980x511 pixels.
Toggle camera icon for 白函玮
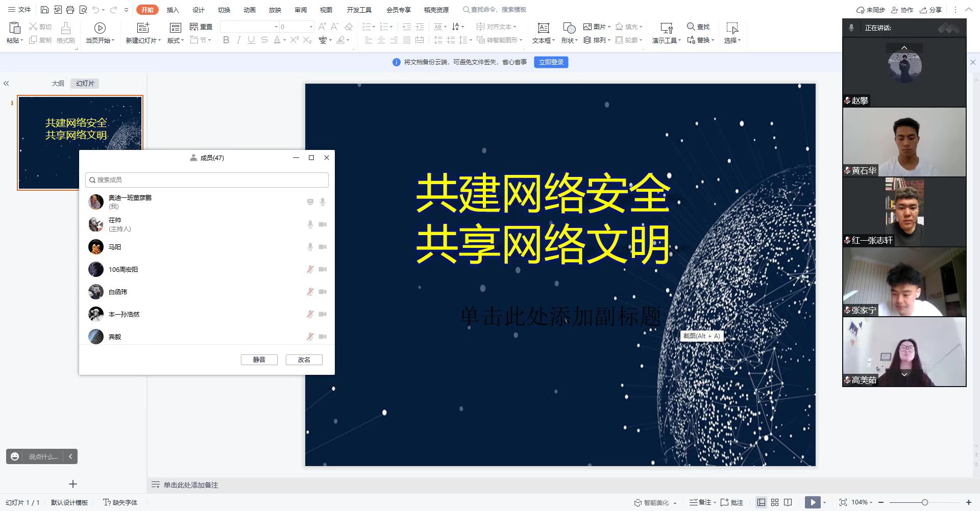[323, 292]
